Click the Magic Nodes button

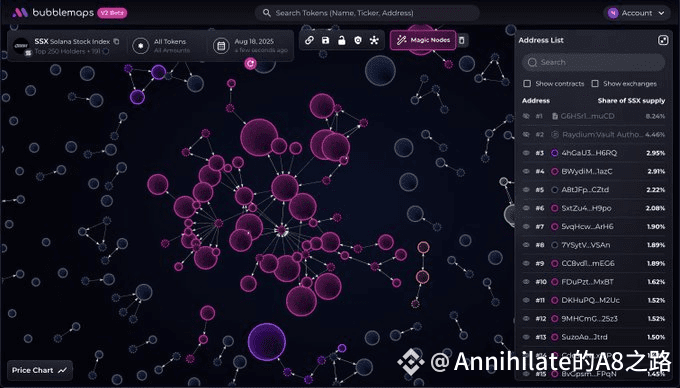coord(423,40)
